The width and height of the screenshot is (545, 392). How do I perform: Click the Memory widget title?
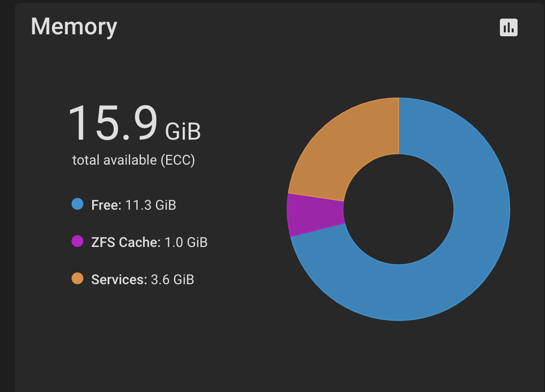(x=74, y=27)
